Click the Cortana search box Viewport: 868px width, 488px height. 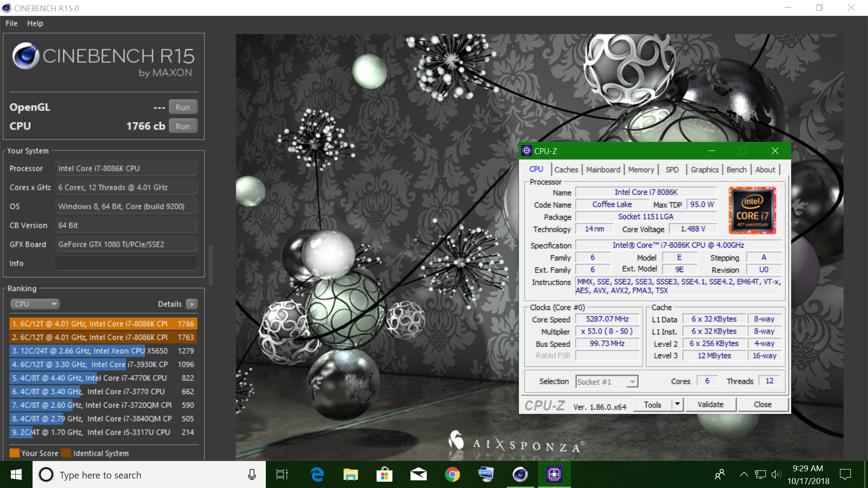149,475
